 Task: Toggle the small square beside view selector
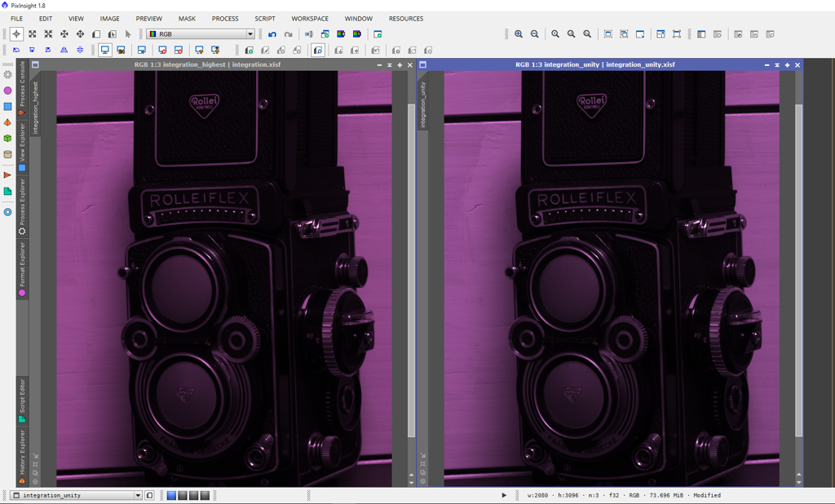tap(150, 496)
